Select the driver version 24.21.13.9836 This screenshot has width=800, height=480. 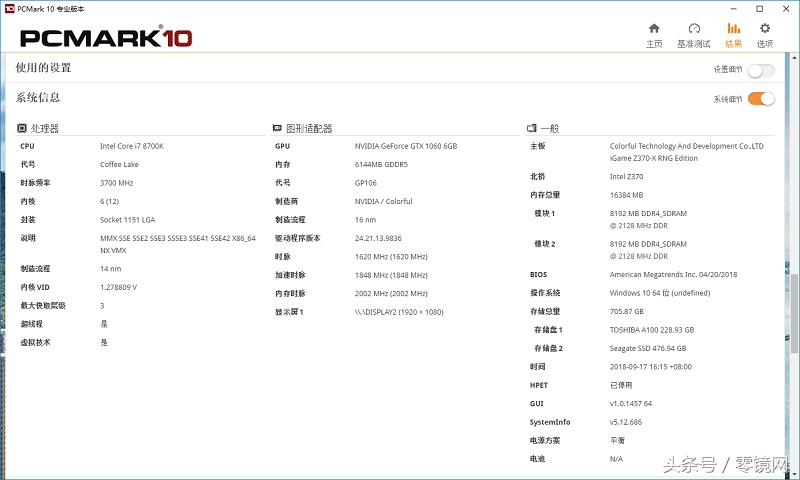click(378, 238)
